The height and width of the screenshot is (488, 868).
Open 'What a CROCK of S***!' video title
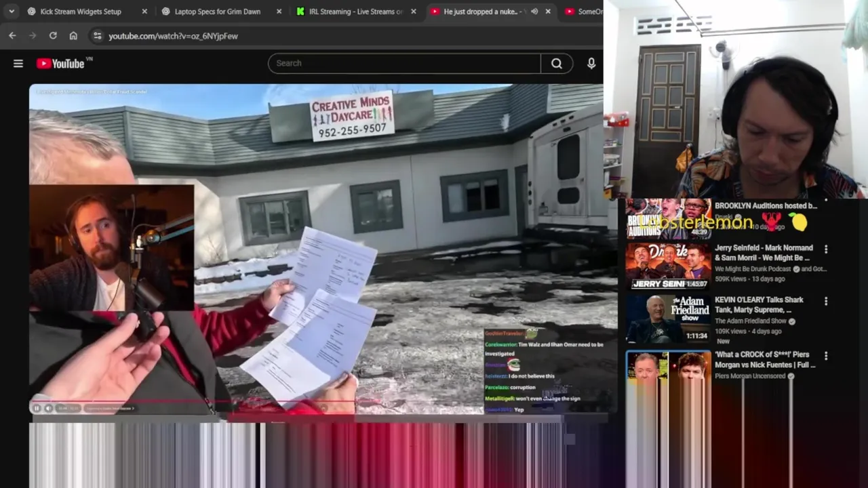click(765, 359)
